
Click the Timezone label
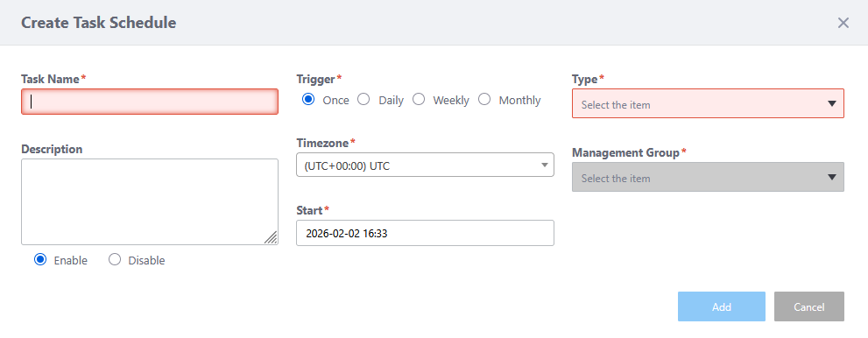(322, 143)
